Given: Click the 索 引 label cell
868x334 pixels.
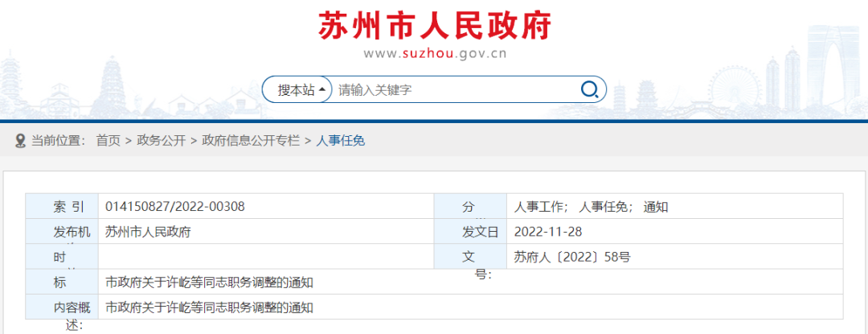Looking at the screenshot, I should tap(62, 207).
